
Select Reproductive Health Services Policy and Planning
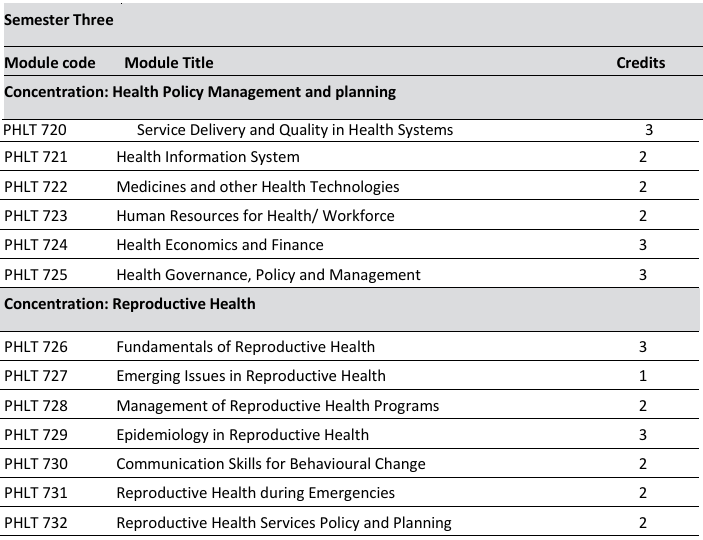click(284, 522)
